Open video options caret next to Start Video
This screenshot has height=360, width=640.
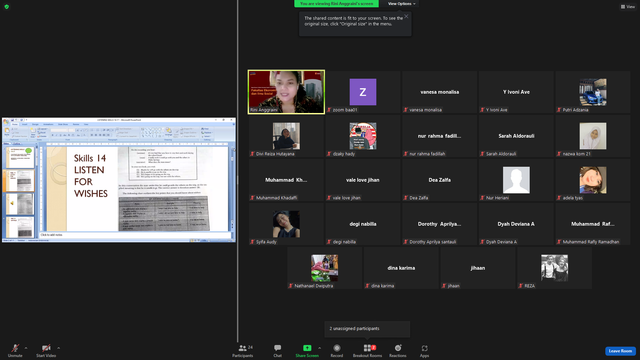tap(59, 348)
